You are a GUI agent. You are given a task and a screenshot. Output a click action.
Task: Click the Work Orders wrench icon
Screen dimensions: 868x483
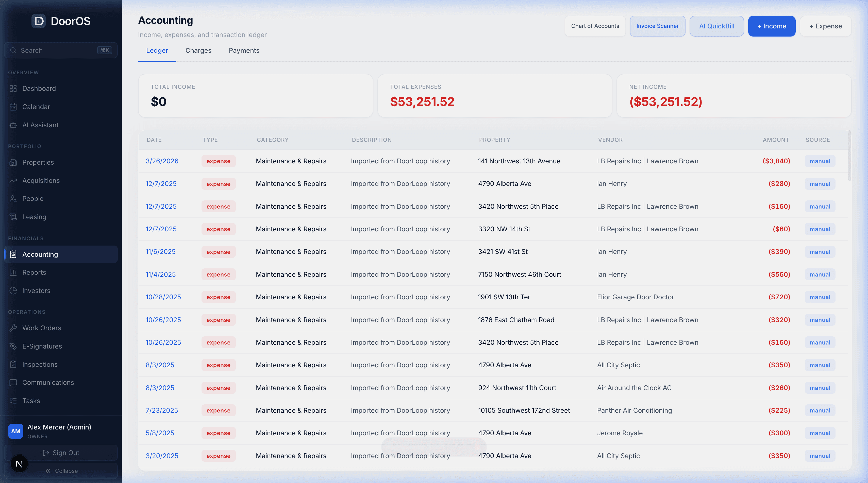pyautogui.click(x=13, y=328)
